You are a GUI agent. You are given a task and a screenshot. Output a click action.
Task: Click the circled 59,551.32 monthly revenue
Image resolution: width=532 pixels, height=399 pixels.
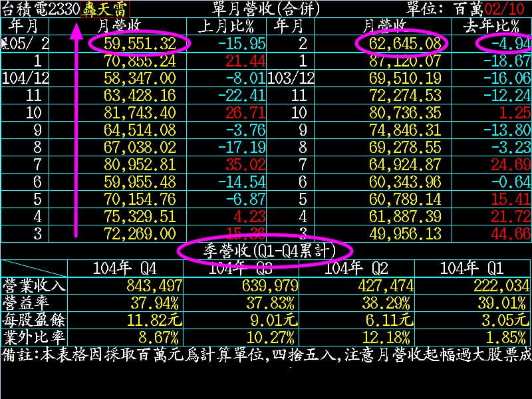pyautogui.click(x=140, y=43)
